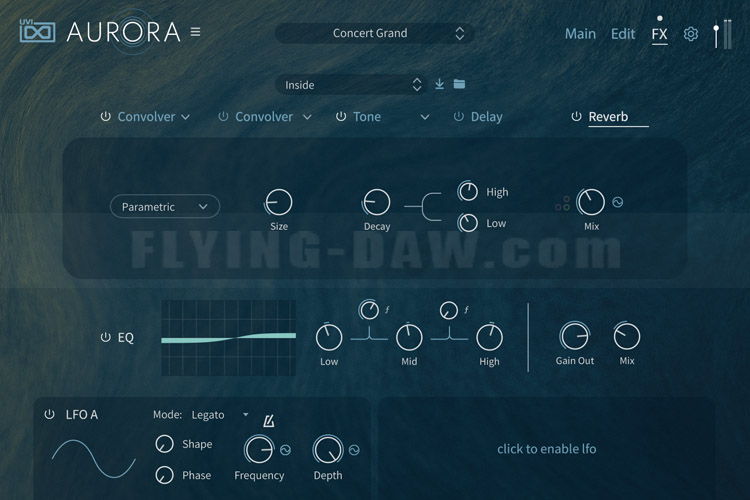Click the LFO Depth modulation wave icon
The height and width of the screenshot is (500, 750).
point(354,450)
